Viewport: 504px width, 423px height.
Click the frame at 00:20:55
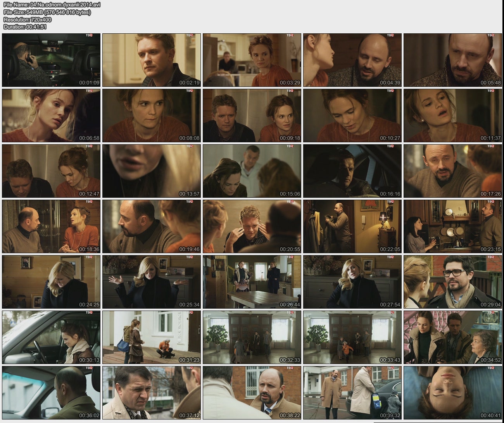tap(252, 226)
